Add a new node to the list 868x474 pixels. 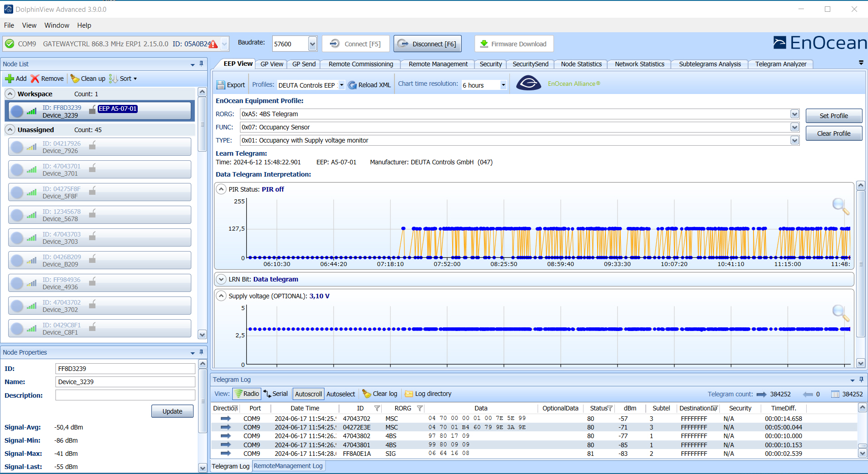[15, 79]
